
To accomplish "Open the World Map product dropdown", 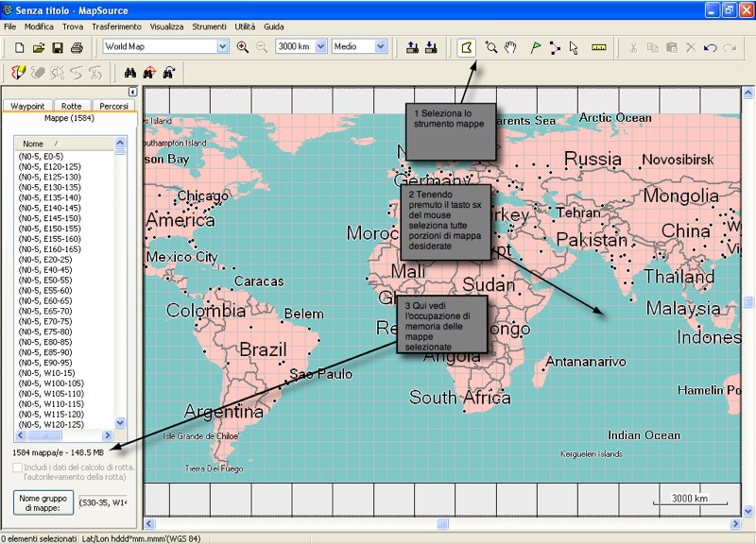I will coord(222,46).
